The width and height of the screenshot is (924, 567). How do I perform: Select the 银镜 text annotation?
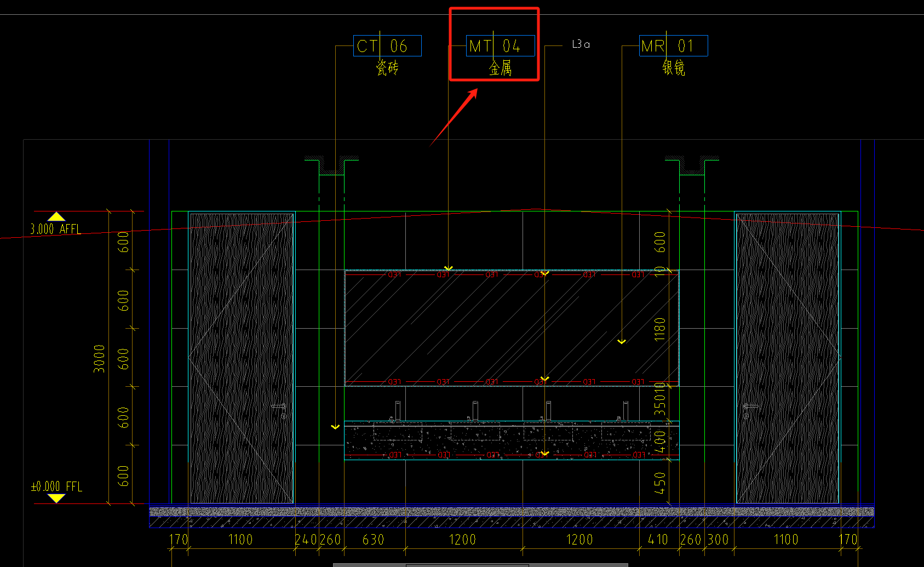[673, 68]
